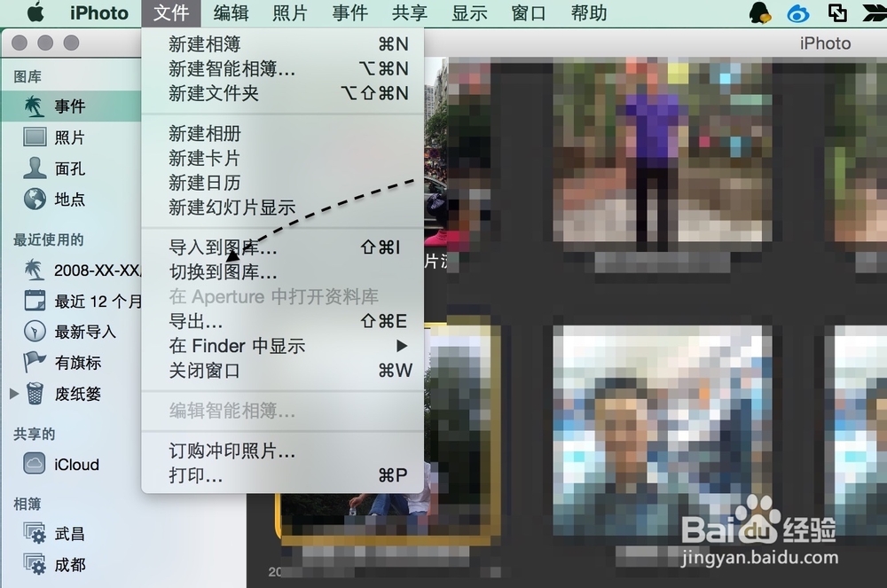The image size is (887, 588).
Task: Click the iCloud cloud icon
Action: (35, 464)
